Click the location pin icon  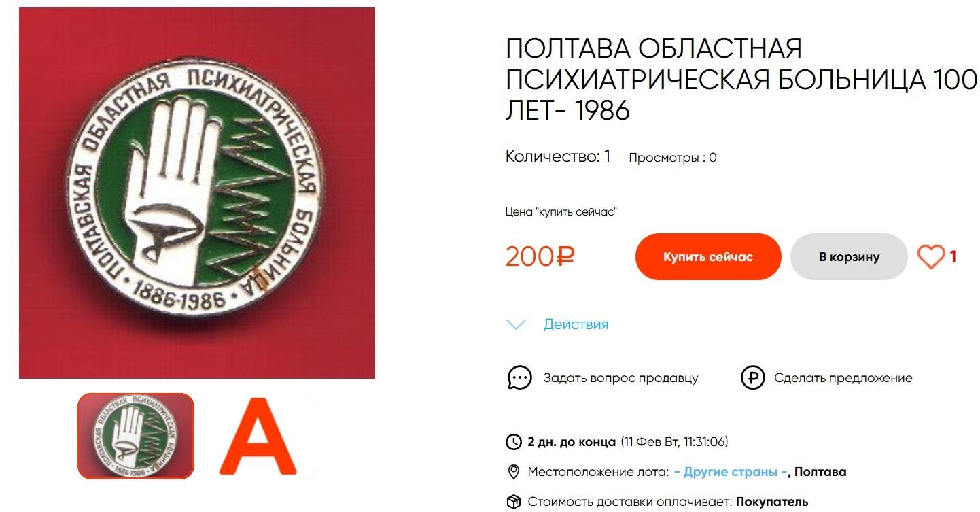[514, 472]
